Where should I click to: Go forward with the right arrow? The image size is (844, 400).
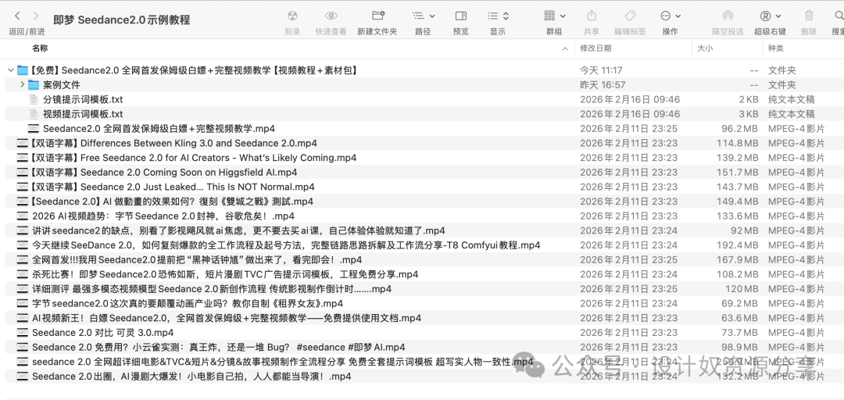(36, 16)
